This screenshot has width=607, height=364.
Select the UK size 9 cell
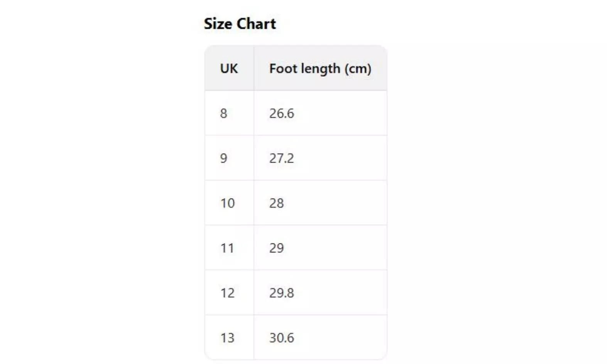click(223, 158)
